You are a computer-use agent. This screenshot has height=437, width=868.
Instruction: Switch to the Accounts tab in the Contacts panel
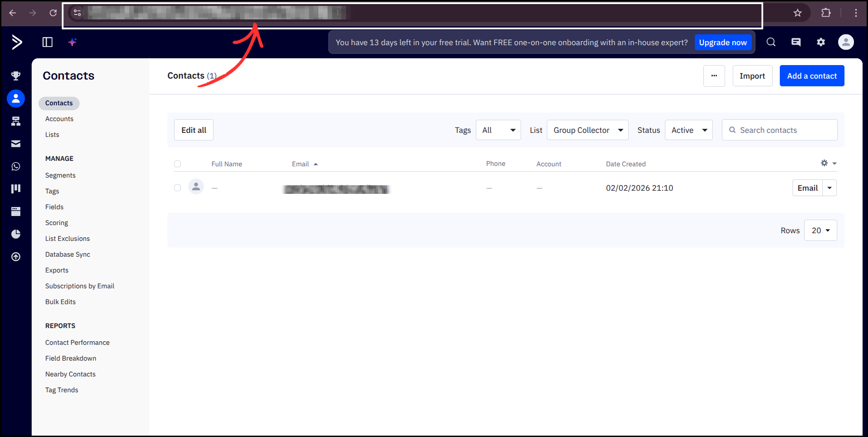[59, 118]
